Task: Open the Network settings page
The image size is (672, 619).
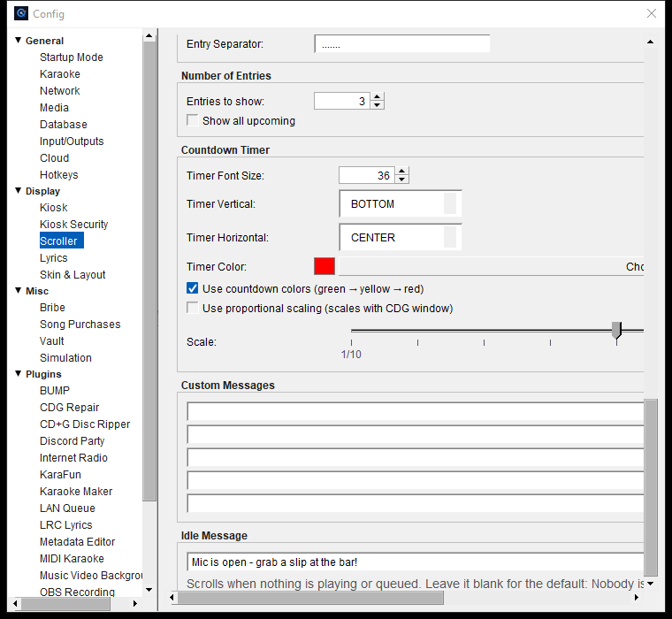Action: (x=60, y=90)
